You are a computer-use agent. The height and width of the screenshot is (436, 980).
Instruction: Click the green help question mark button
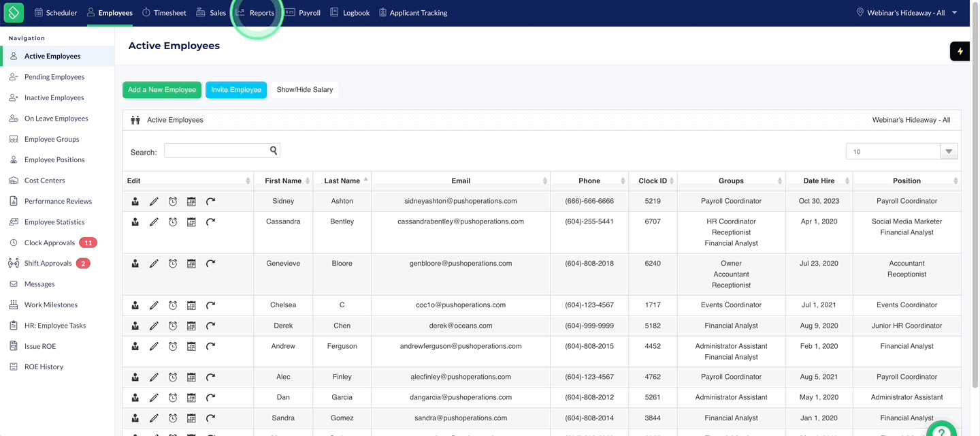[x=941, y=429]
